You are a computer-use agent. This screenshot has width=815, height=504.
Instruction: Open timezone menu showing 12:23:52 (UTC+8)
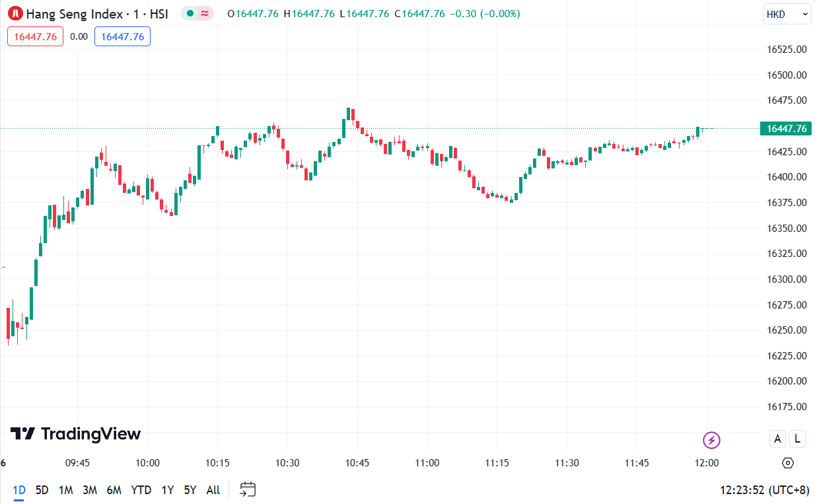coord(764,490)
